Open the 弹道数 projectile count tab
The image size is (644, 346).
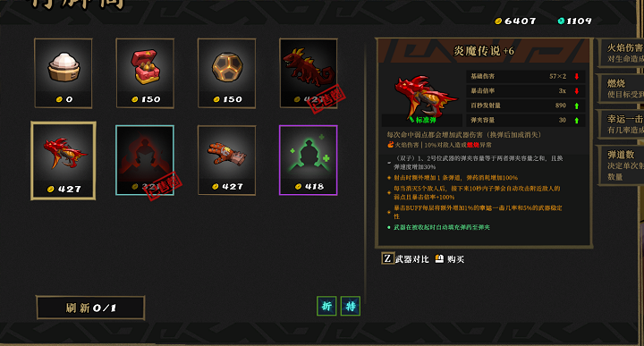[x=621, y=165]
